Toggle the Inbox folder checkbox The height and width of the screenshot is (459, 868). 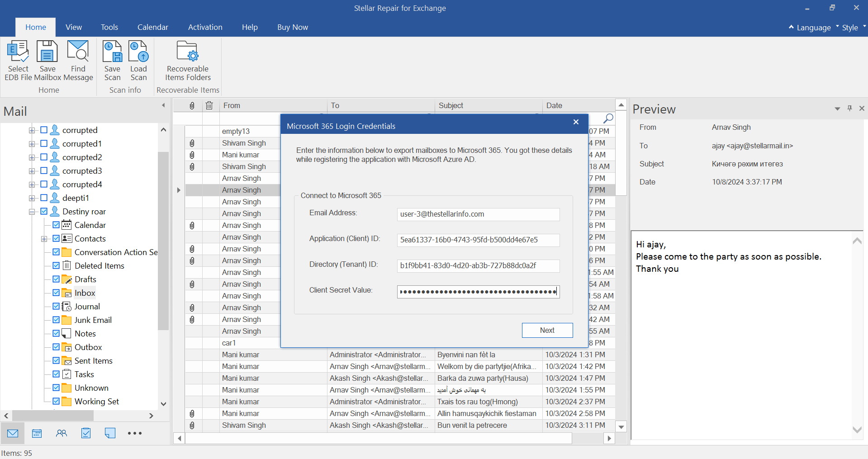click(x=56, y=293)
